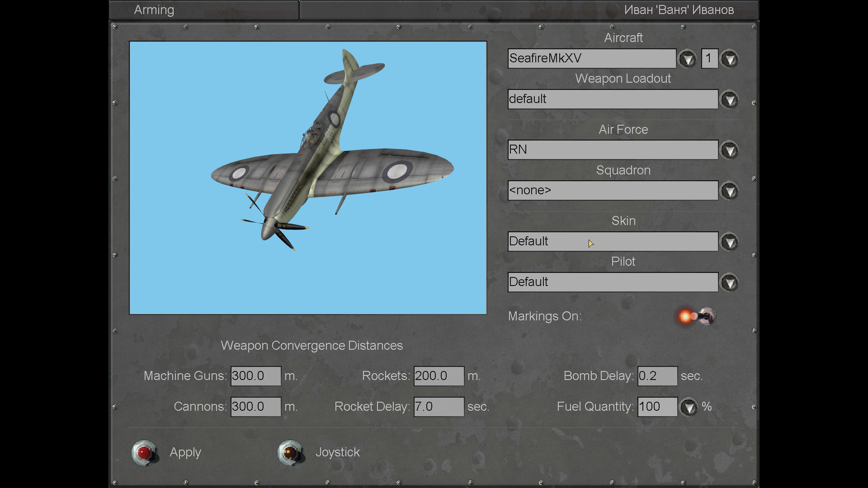868x488 pixels.
Task: Open the Skin dropdown arrow
Action: tap(729, 242)
